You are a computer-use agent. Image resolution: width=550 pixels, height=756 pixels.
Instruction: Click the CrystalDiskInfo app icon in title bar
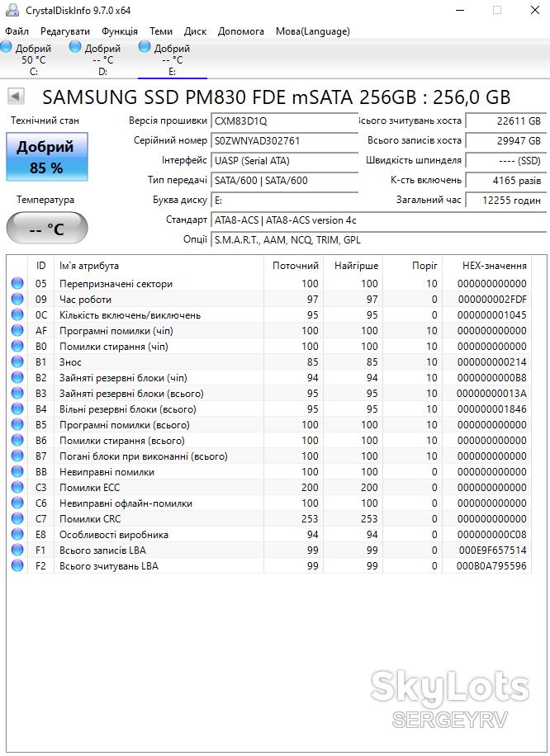[12, 10]
